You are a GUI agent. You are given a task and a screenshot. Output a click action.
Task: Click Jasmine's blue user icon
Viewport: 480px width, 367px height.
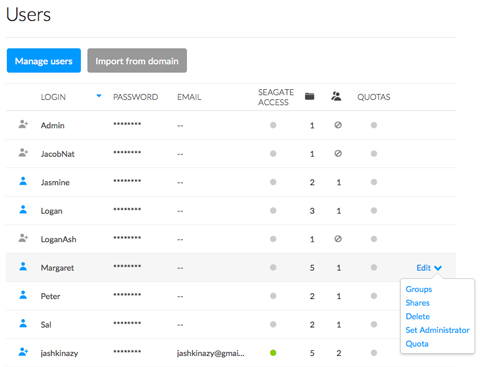(x=23, y=181)
